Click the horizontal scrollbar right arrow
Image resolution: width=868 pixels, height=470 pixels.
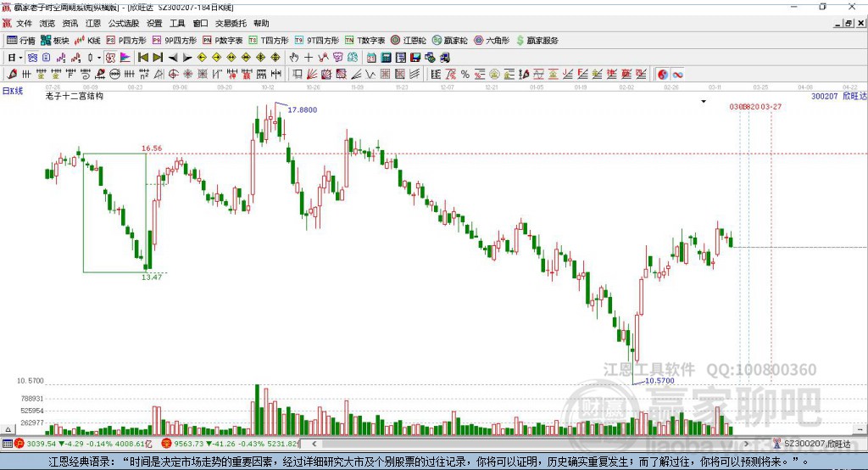coord(746,444)
